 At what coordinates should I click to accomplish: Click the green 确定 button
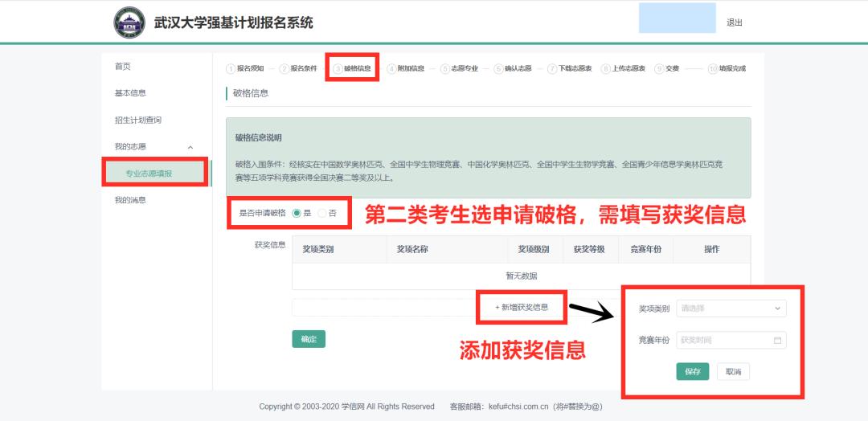309,339
